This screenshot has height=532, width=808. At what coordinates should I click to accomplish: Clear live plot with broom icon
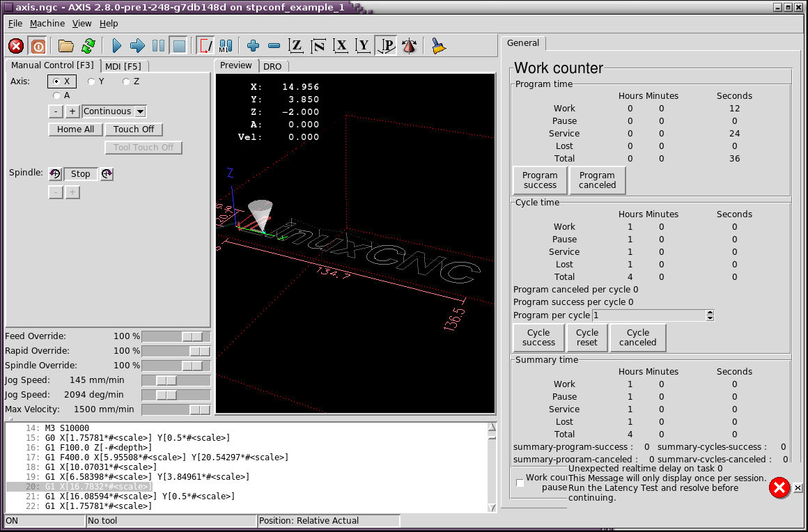click(437, 46)
